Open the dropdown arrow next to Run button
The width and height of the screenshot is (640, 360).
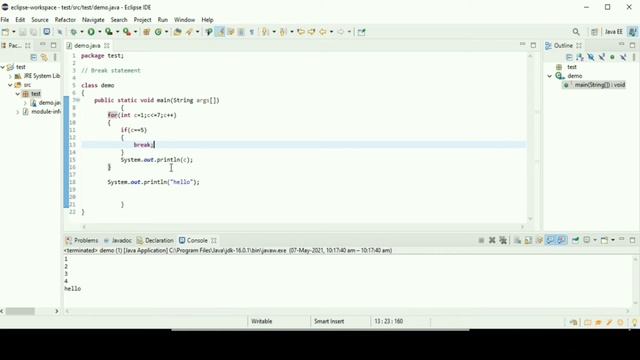pyautogui.click(x=100, y=32)
